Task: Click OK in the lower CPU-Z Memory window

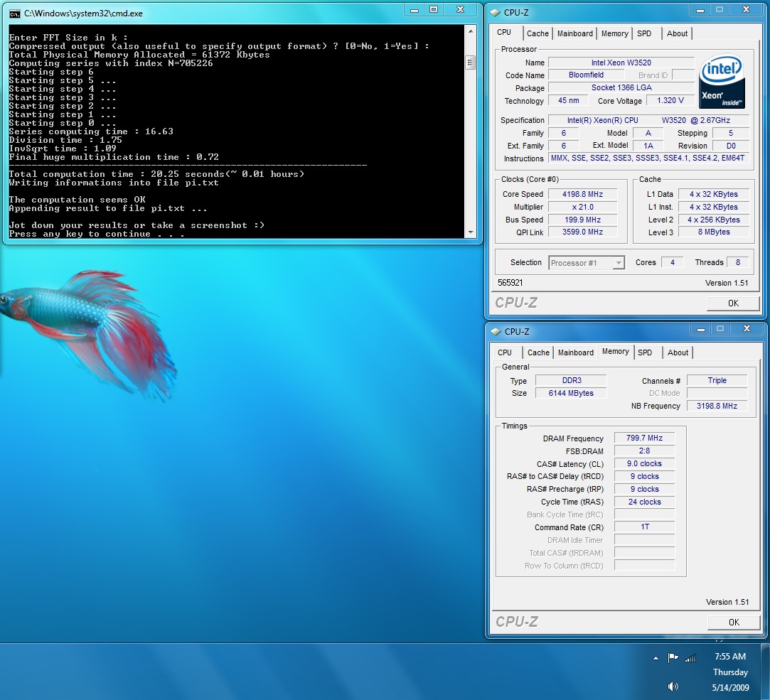Action: [734, 623]
